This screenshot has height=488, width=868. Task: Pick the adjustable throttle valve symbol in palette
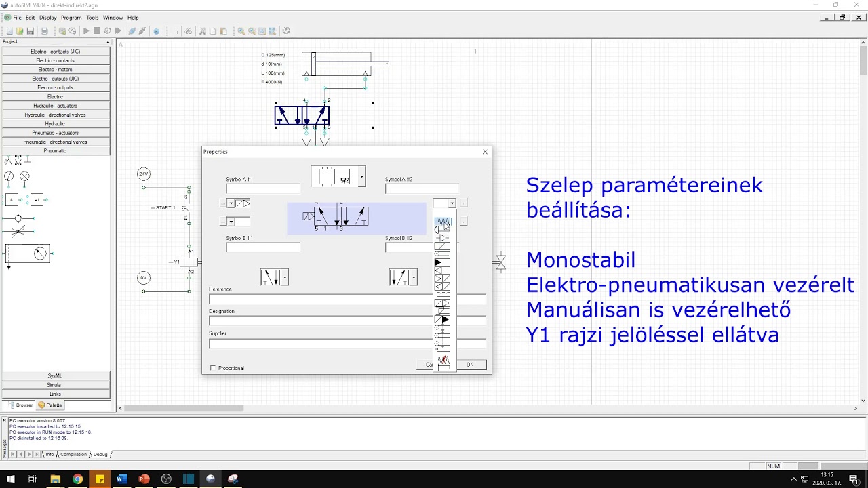pyautogui.click(x=18, y=231)
